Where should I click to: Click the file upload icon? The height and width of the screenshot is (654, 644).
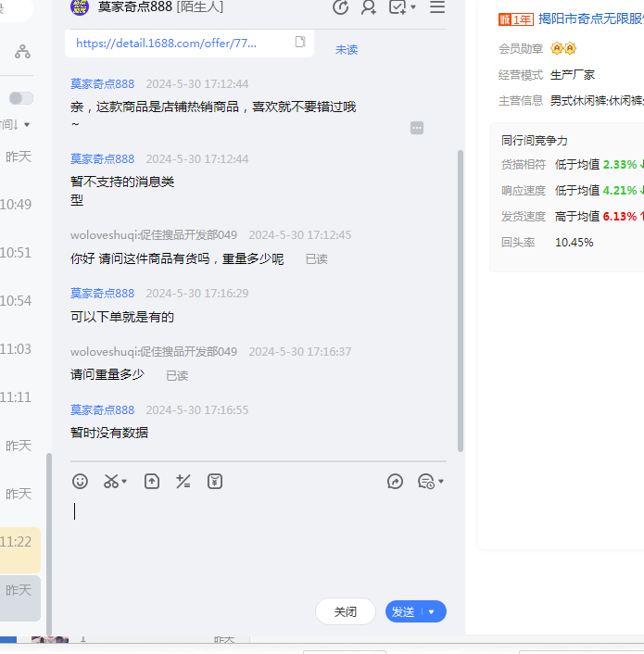pyautogui.click(x=152, y=482)
